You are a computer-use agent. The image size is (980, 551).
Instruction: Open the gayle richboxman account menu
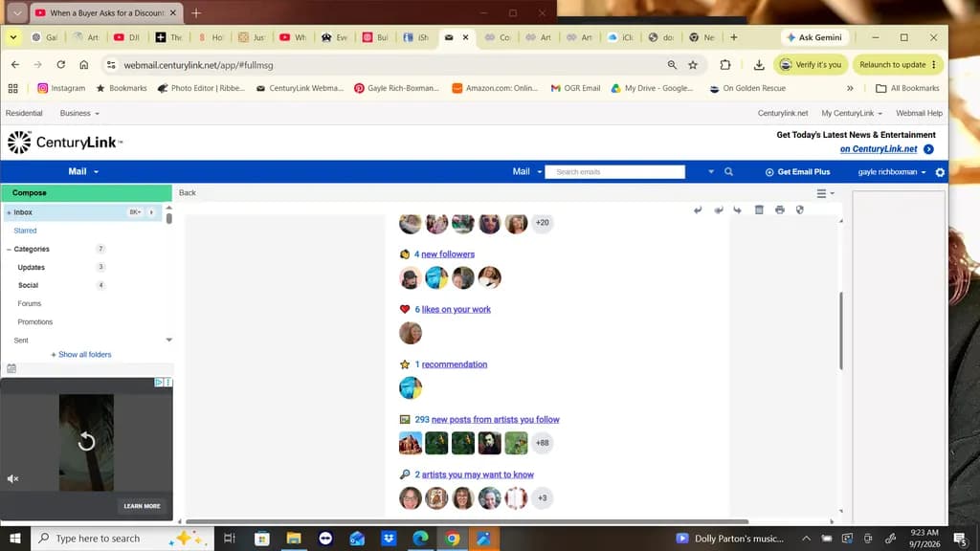click(x=892, y=172)
